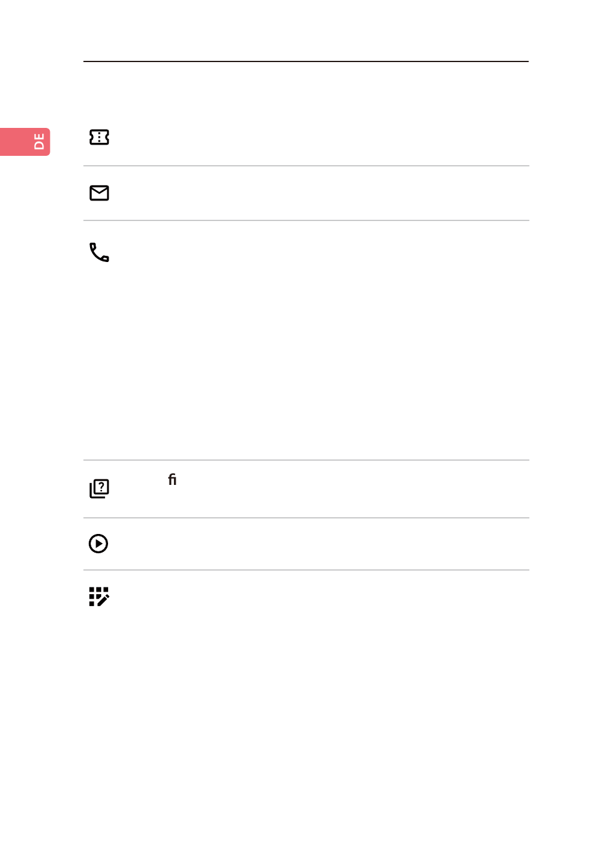Click the ticket row beside coupon icon

tap(306, 137)
